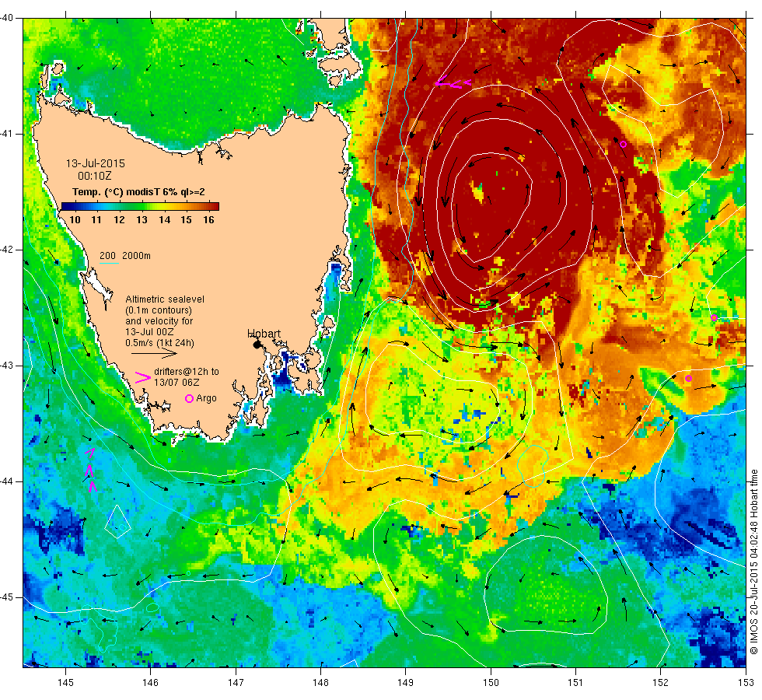Image resolution: width=762 pixels, height=700 pixels.
Task: Click the temperature color bar scale
Action: 140,207
